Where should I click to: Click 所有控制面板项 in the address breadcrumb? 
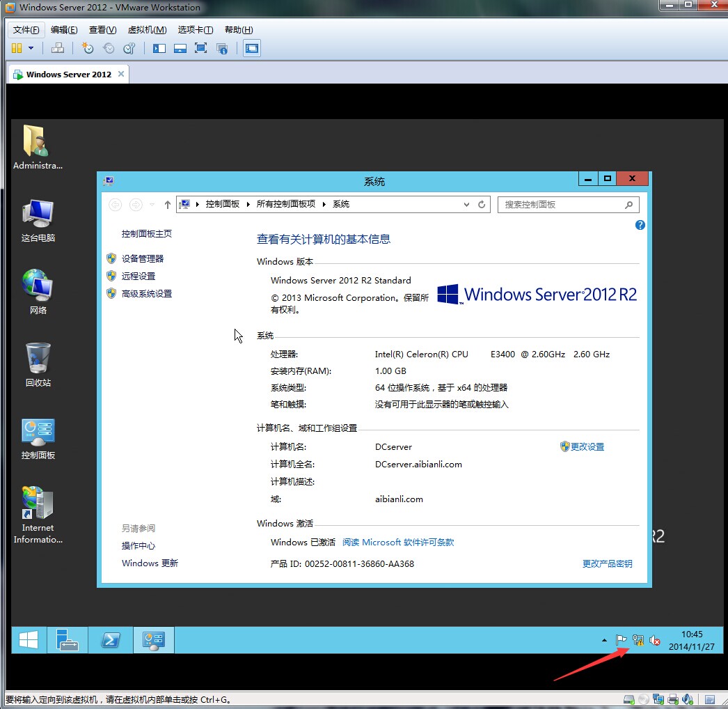286,204
